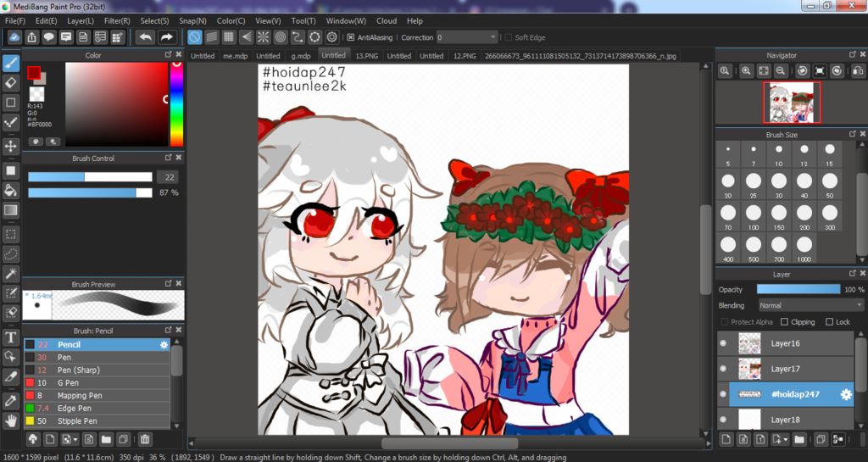Hide Layer18 visibility dot
Viewport: 868px width, 462px height.
point(723,420)
